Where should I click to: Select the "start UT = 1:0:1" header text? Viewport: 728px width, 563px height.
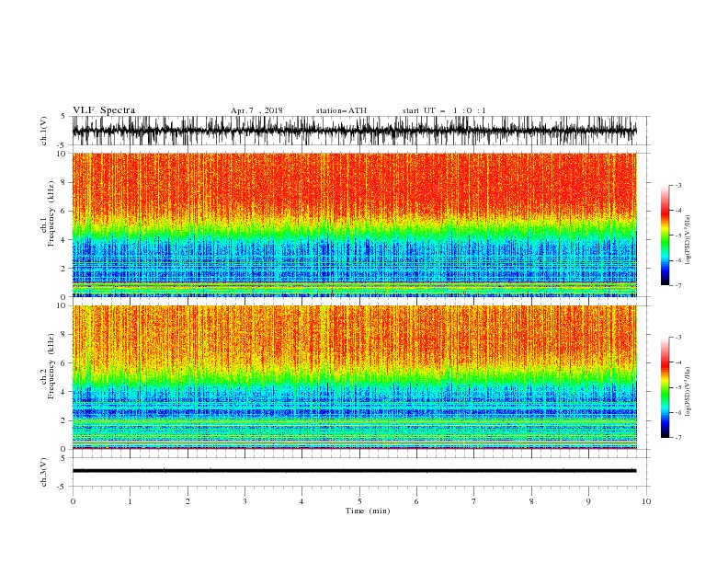point(444,110)
